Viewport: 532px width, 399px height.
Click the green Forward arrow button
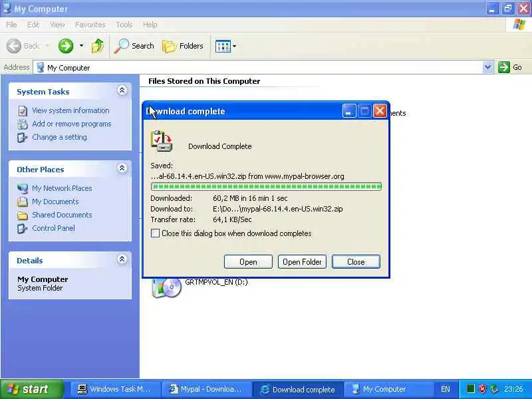coord(66,46)
